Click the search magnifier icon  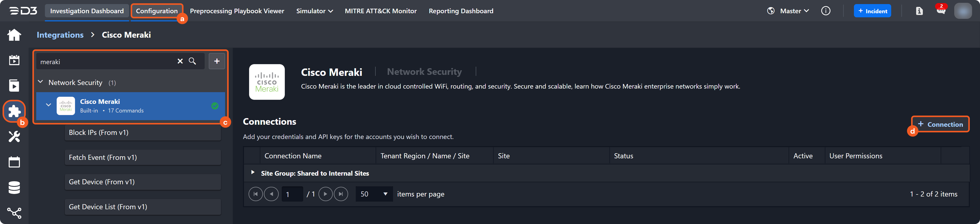click(192, 61)
